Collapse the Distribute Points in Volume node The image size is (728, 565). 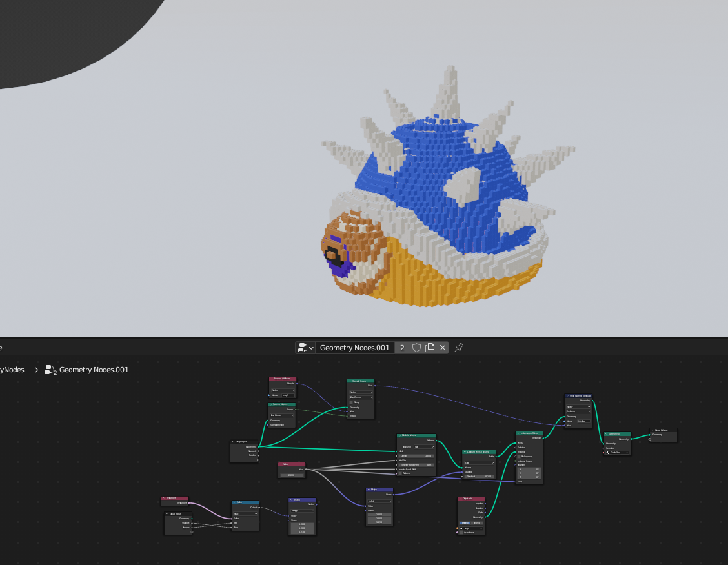[465, 452]
